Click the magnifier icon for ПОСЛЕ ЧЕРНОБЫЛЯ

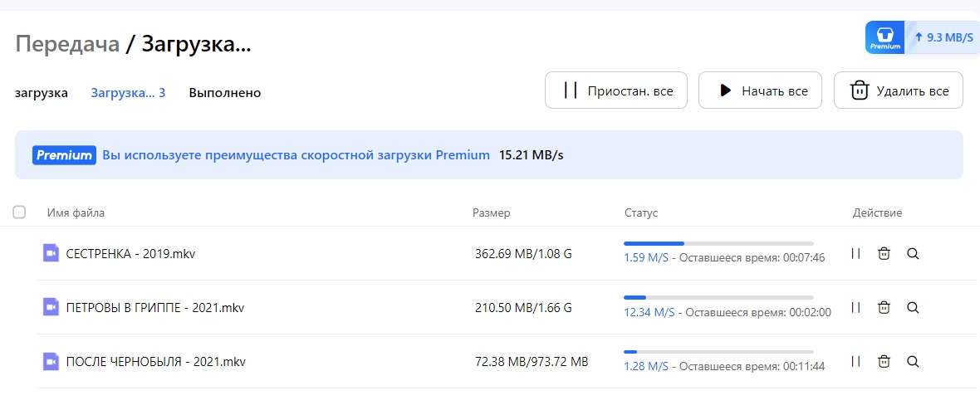(x=913, y=361)
